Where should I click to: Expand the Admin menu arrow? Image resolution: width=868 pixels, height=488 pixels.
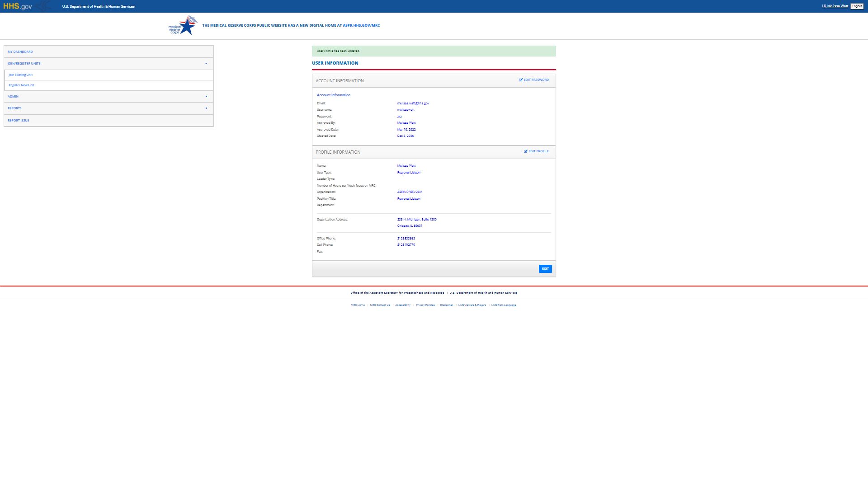206,97
